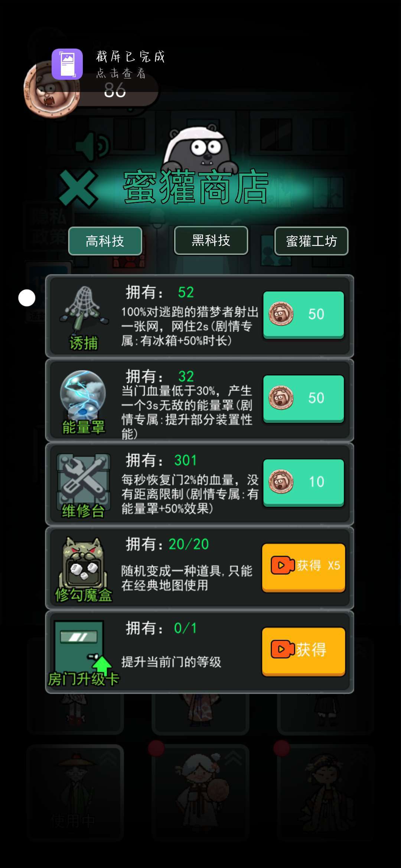Open the 蜜獾工坊 tab
401x868 pixels.
[x=311, y=241]
